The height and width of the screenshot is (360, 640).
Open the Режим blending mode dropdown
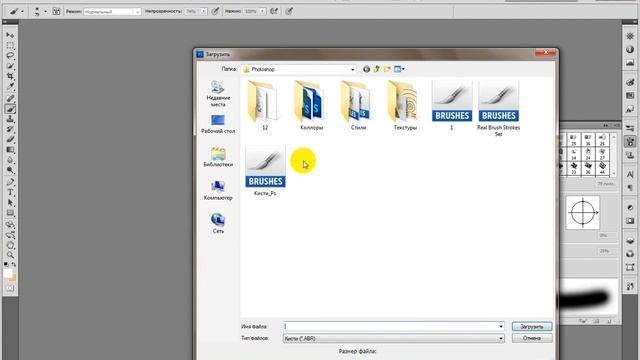[x=112, y=12]
